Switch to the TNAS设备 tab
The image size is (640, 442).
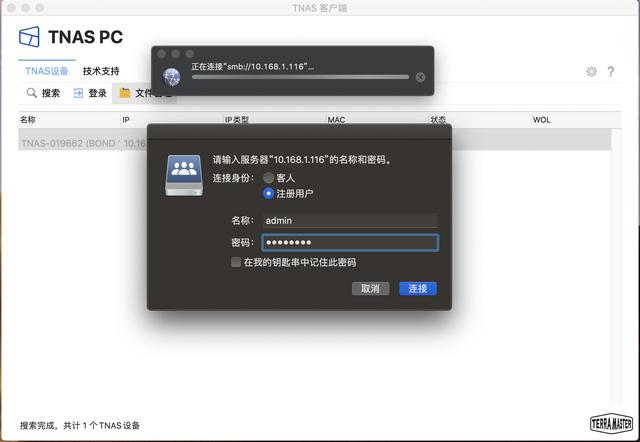[46, 72]
